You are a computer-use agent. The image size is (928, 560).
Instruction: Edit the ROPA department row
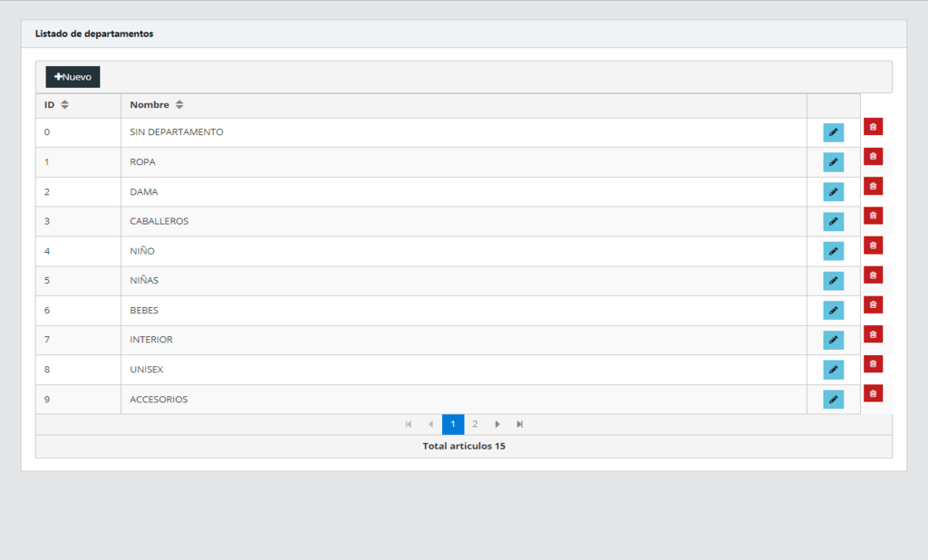[x=833, y=162]
